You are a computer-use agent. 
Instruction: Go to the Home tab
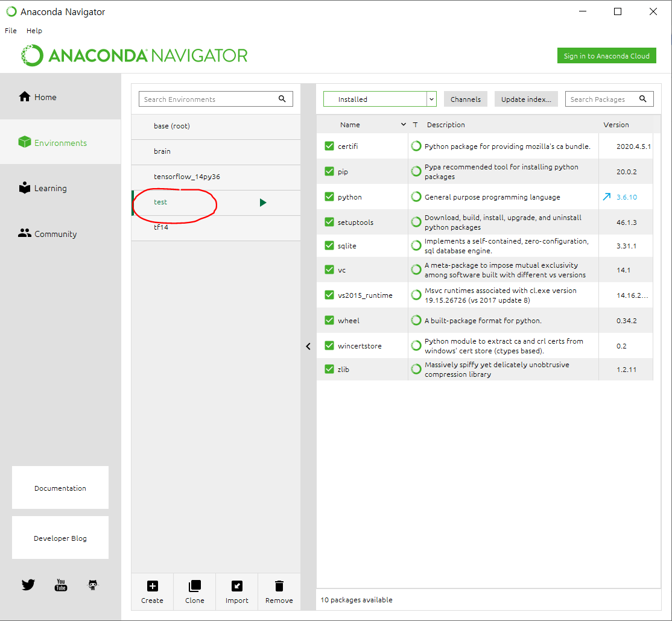60,97
